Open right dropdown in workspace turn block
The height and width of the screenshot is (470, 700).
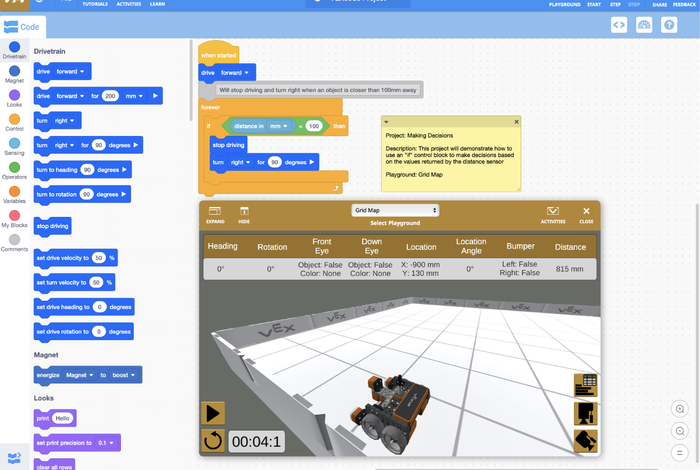click(x=240, y=162)
